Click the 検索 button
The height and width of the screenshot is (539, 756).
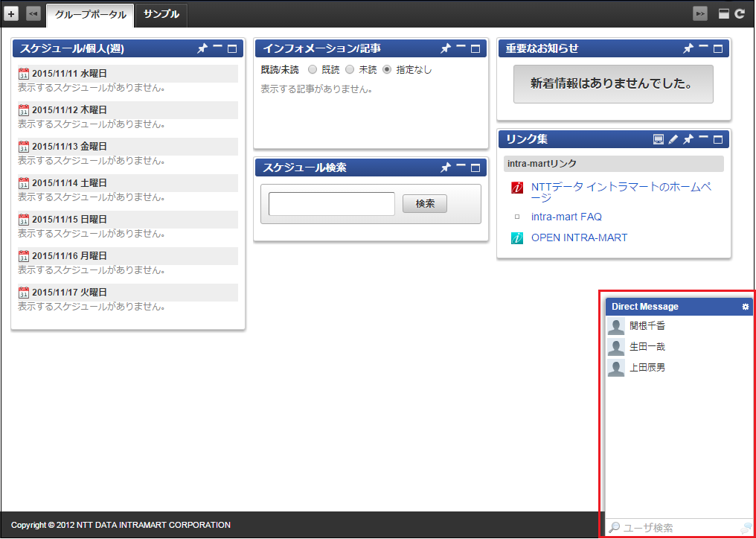[425, 204]
